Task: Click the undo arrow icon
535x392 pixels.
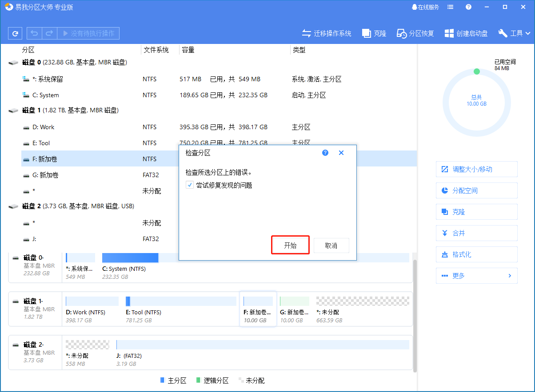Action: pos(34,33)
